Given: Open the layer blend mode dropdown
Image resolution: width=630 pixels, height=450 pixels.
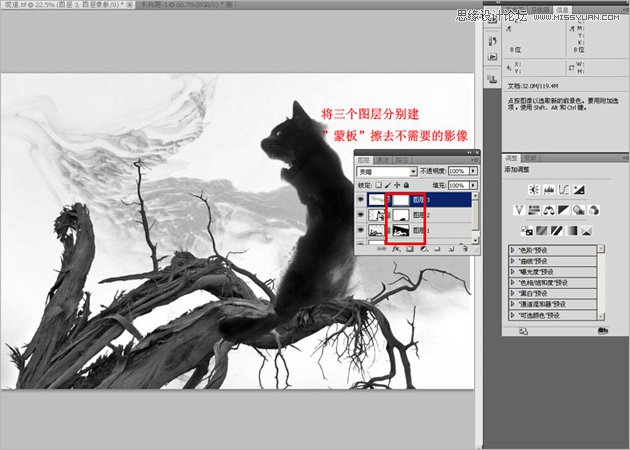Looking at the screenshot, I should [x=387, y=172].
